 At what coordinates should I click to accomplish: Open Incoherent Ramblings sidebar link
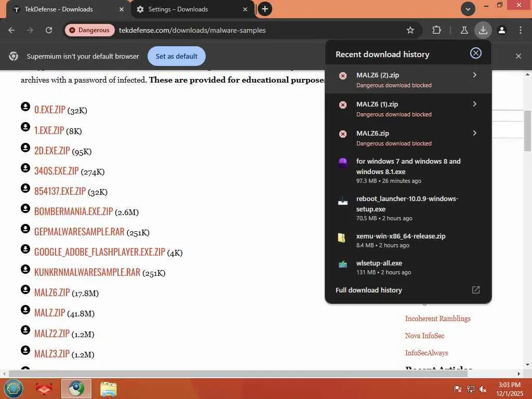437,318
